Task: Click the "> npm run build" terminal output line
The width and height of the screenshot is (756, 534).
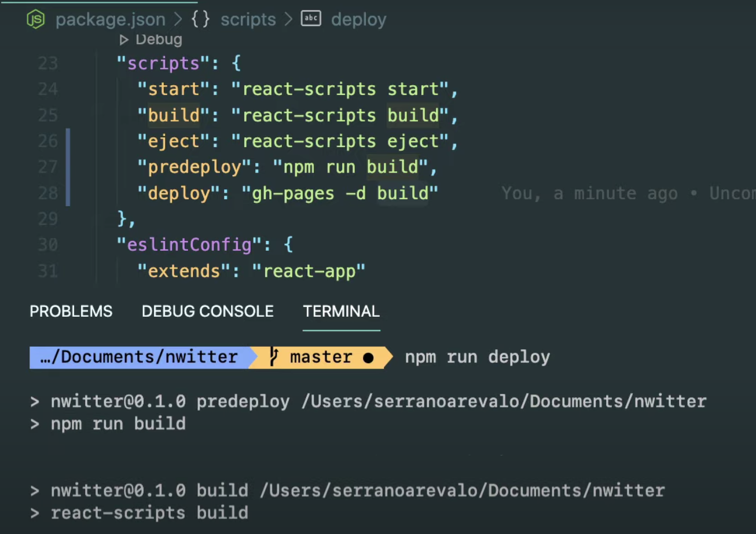Action: (108, 424)
